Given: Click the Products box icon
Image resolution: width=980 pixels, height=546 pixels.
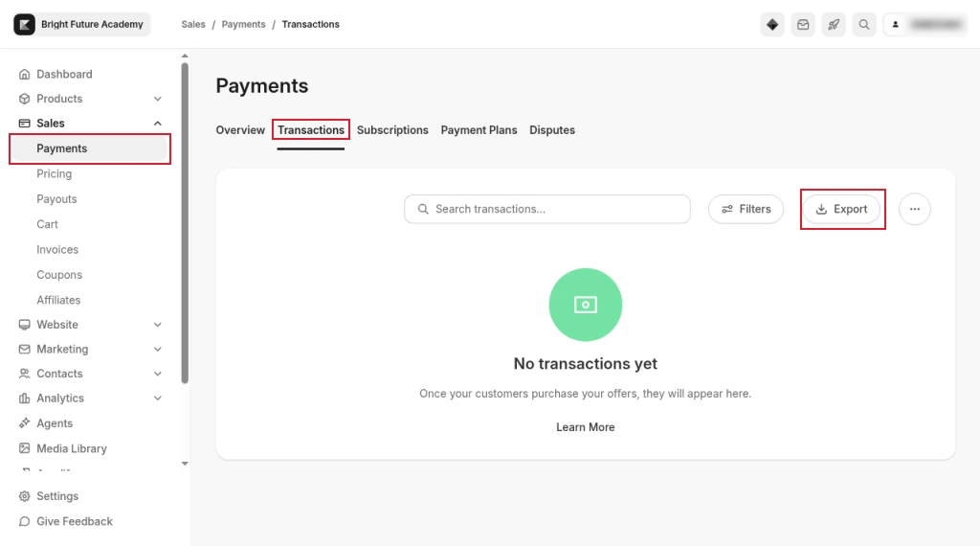Looking at the screenshot, I should point(24,99).
